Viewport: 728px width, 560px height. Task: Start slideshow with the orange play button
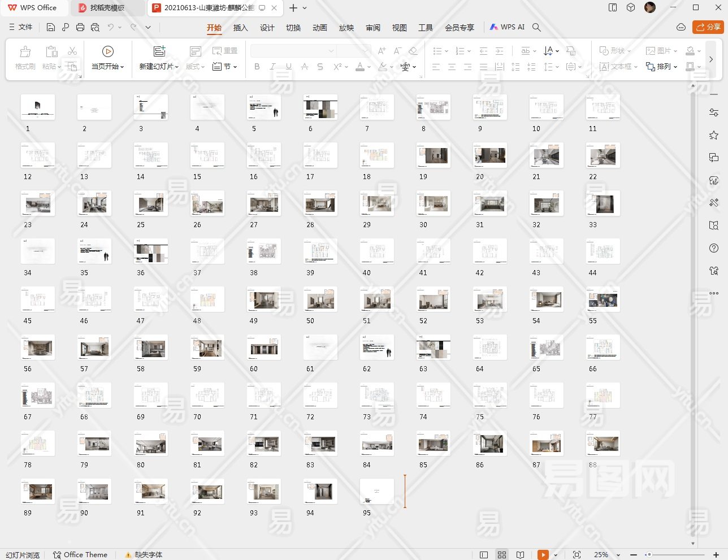click(x=543, y=555)
